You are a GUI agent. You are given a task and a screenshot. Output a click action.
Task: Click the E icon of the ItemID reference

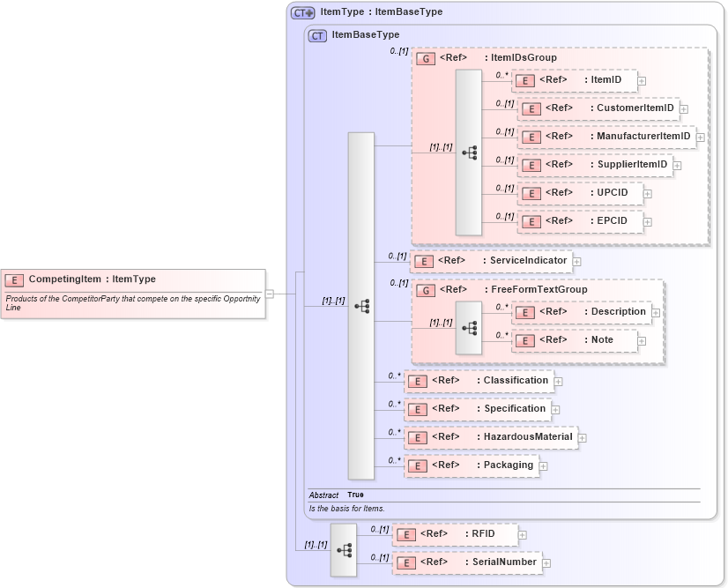[524, 80]
